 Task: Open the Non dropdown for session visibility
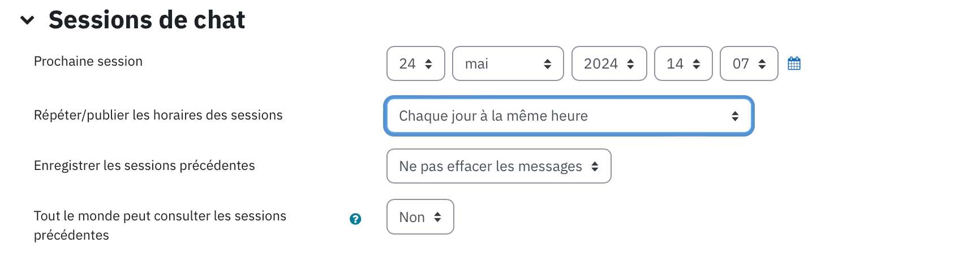click(420, 216)
